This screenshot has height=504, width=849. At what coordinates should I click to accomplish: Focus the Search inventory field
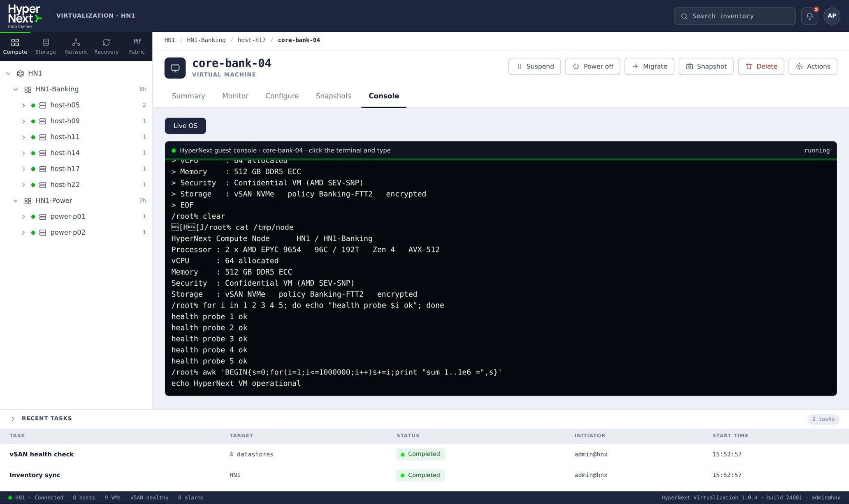(735, 16)
